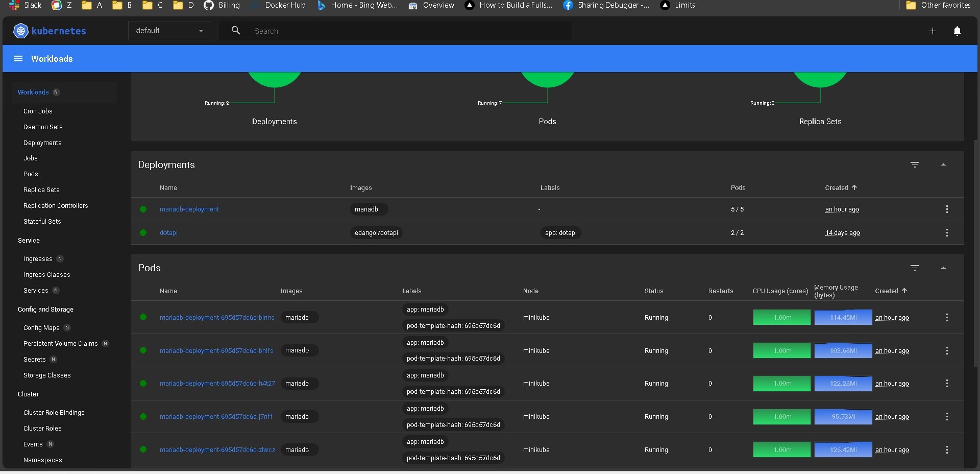Open the notifications bell

958,31
